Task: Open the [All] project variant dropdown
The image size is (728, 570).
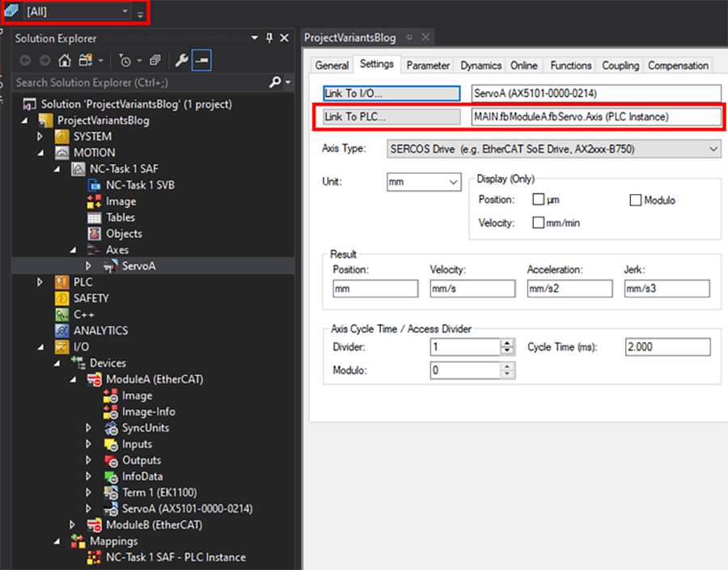Action: click(x=125, y=11)
